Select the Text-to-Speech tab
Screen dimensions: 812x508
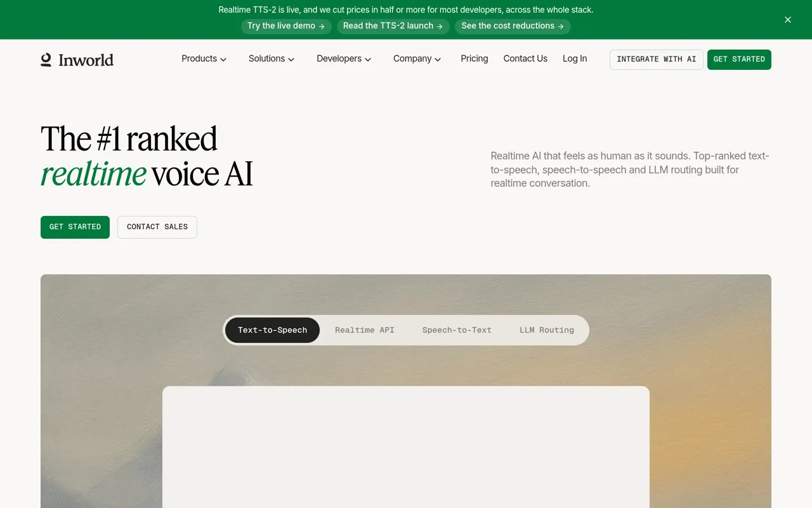272,330
